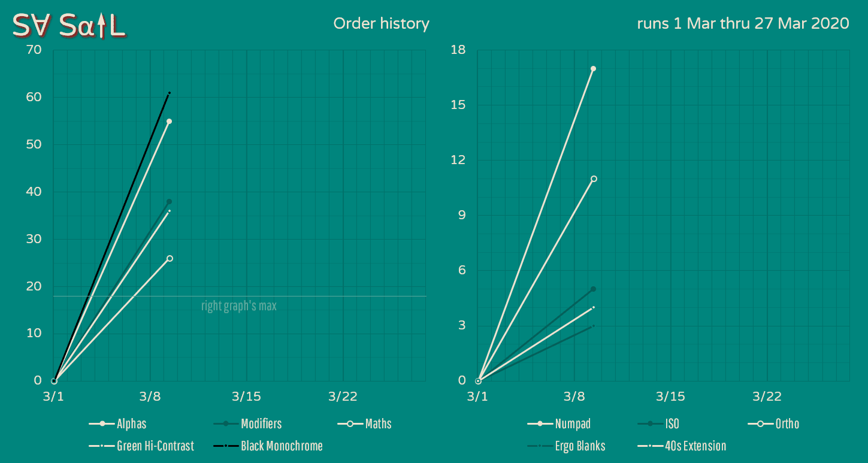This screenshot has height=463, width=868.
Task: Click the Numpad legend line marker
Action: 540,424
